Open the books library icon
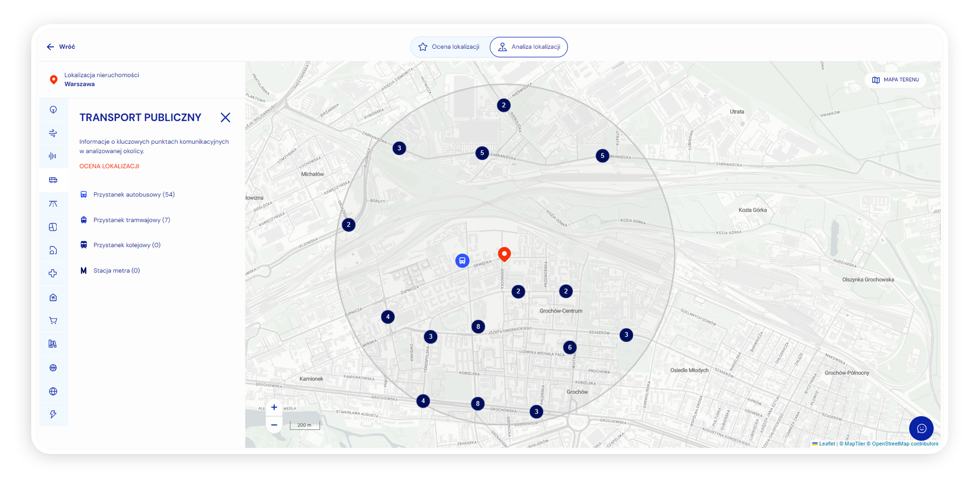Viewport: 980px width, 481px height. (53, 344)
